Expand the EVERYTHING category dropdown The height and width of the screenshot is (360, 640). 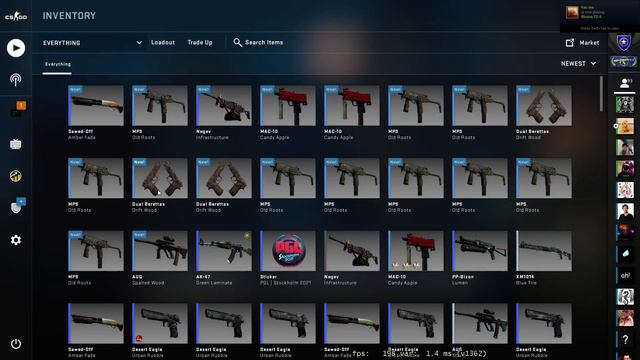(x=92, y=42)
